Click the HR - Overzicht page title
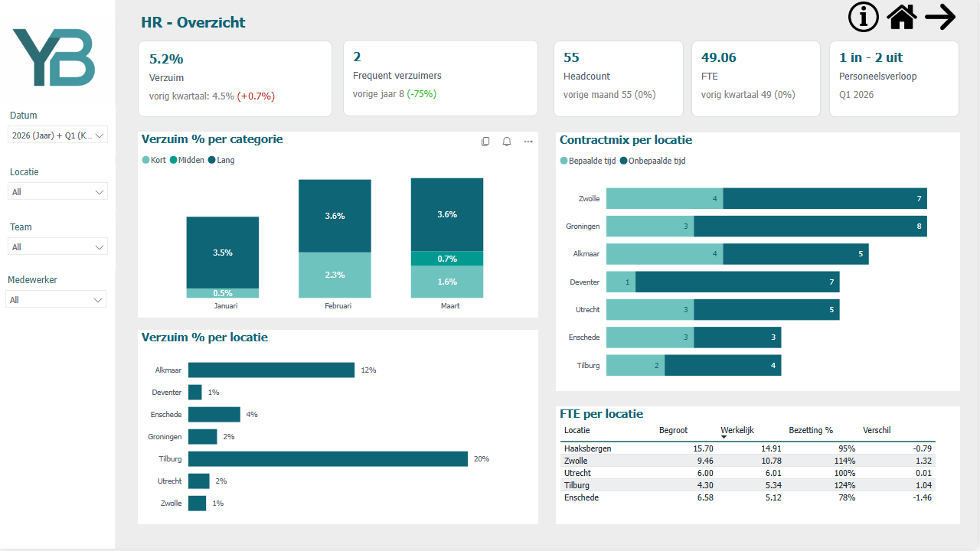The image size is (980, 551). (x=193, y=22)
